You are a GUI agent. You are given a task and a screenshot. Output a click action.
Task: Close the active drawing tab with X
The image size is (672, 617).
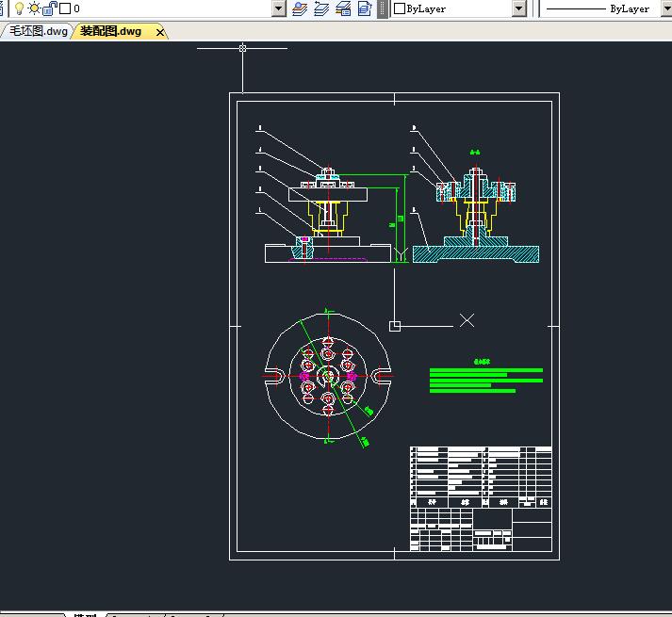[160, 32]
